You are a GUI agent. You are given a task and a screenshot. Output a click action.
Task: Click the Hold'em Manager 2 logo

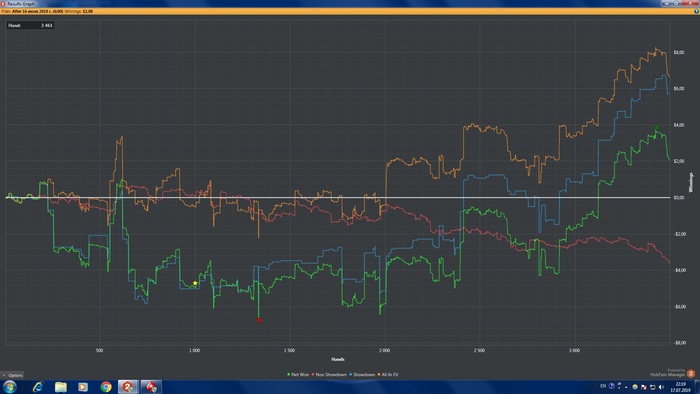[x=691, y=374]
